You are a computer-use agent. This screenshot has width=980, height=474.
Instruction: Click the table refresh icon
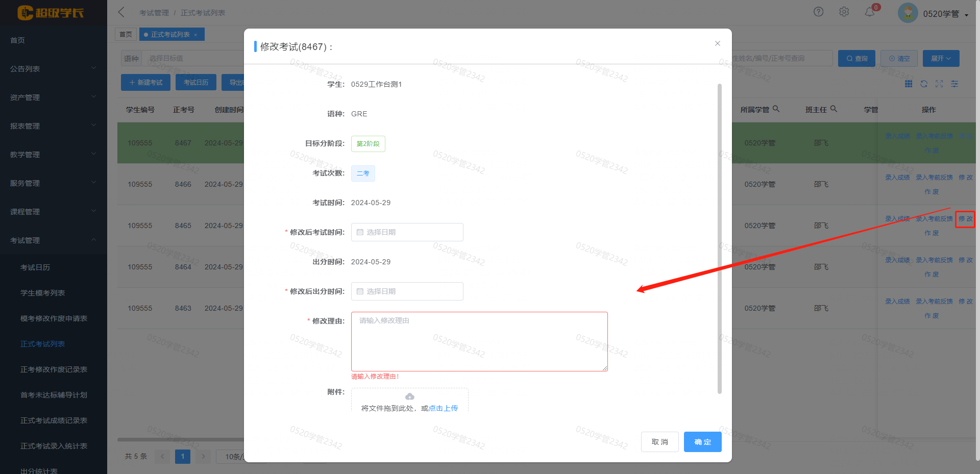(924, 84)
